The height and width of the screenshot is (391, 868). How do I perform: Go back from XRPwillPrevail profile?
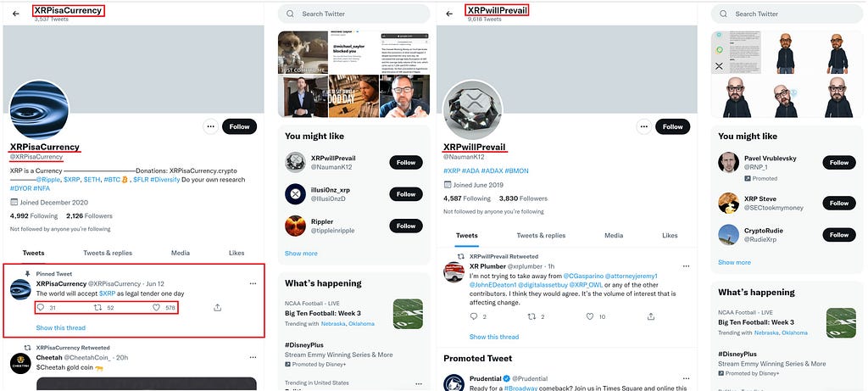(449, 14)
